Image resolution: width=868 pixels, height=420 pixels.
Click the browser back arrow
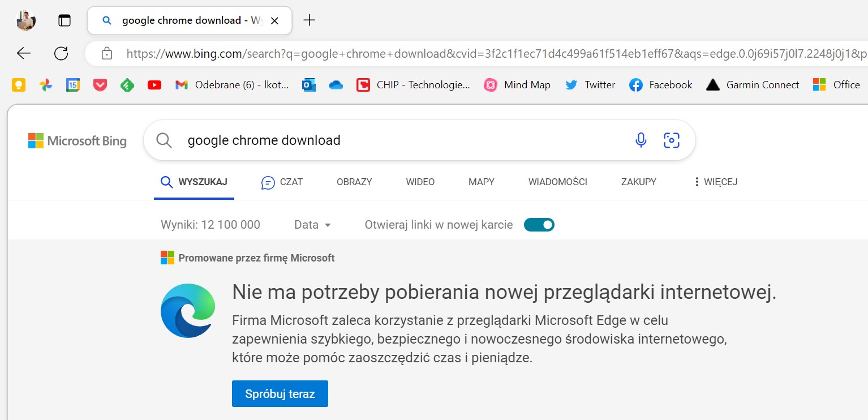[x=24, y=53]
